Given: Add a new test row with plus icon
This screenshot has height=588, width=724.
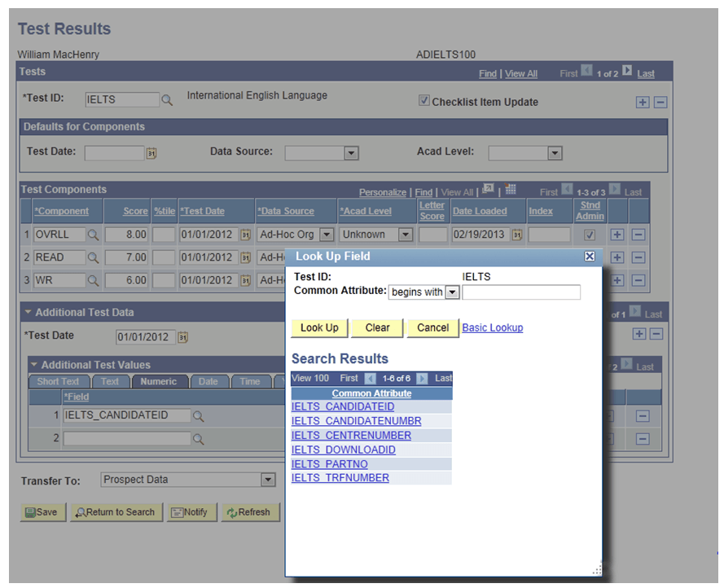Looking at the screenshot, I should [x=643, y=102].
